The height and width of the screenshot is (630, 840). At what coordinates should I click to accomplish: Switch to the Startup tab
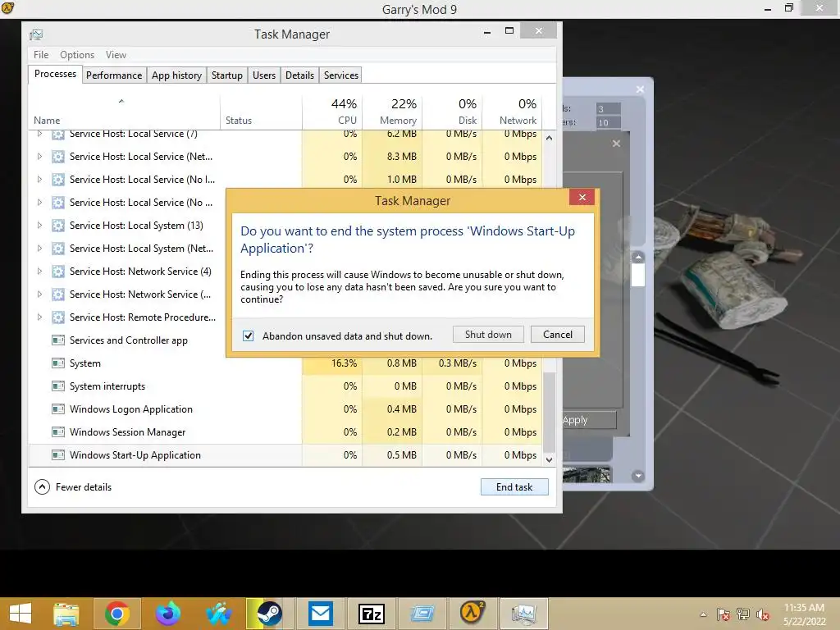[x=227, y=75]
